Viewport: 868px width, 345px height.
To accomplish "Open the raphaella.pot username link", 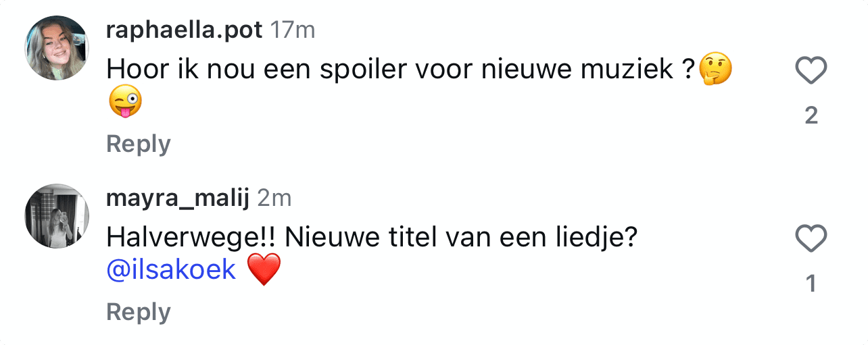I will (x=185, y=30).
